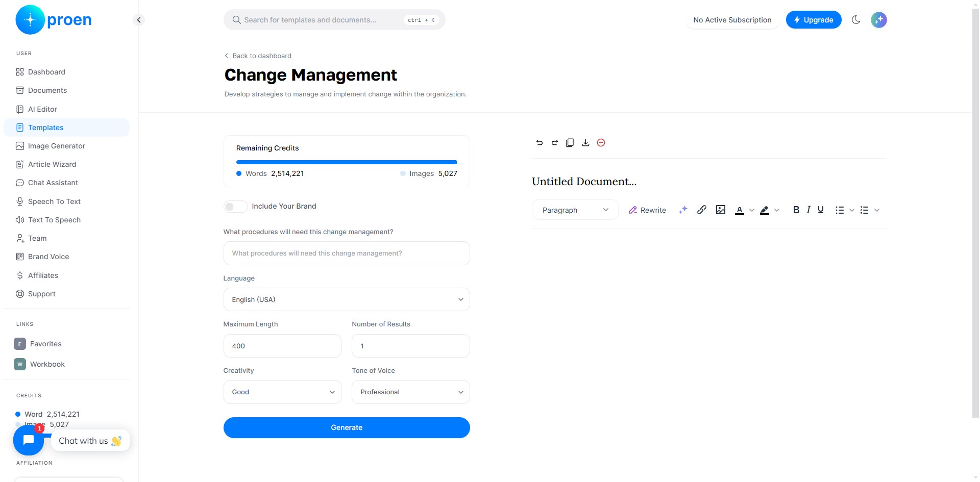Click the Generate button
Viewport: 980px width, 482px height.
(347, 427)
